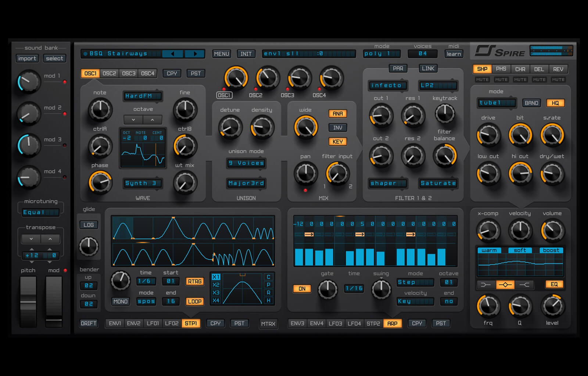Mute the SHP effect
Viewport: 588px width, 376px height.
click(482, 79)
